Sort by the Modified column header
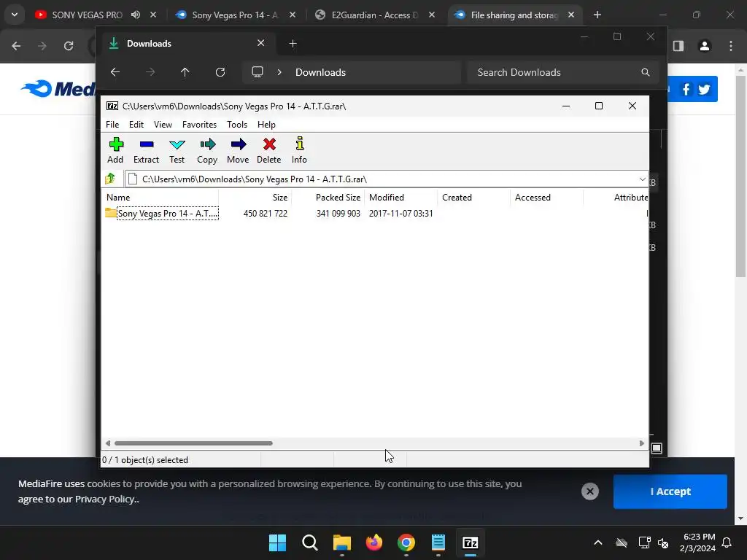 click(x=401, y=197)
